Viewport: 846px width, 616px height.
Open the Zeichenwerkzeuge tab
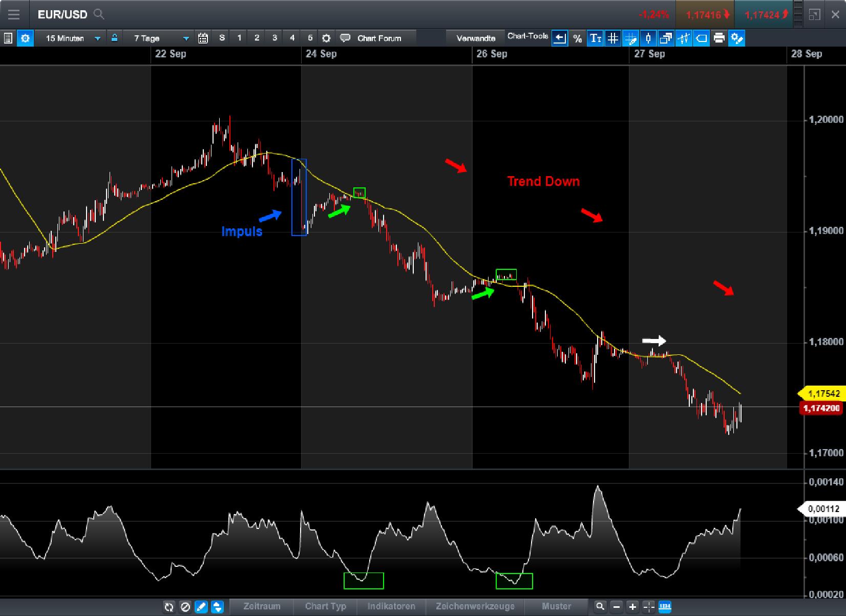click(x=475, y=606)
